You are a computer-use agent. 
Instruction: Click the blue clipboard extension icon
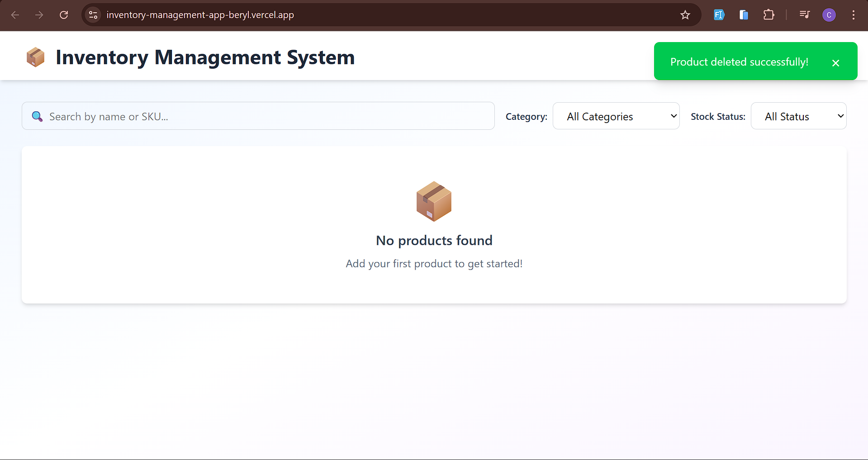tap(744, 15)
